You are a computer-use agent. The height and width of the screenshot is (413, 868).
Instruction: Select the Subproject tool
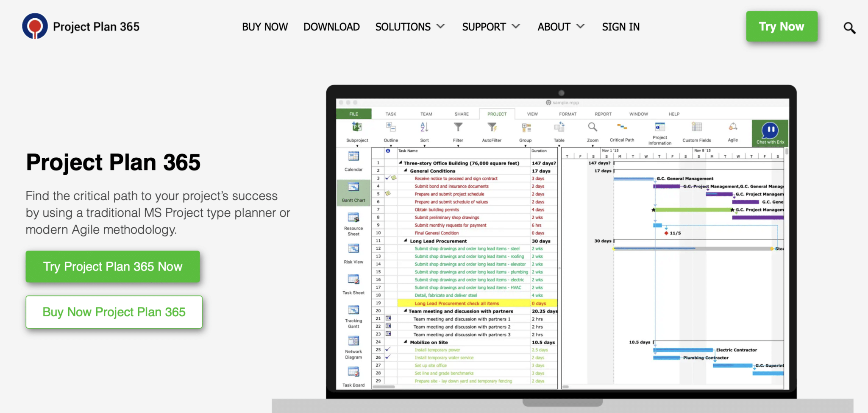tap(357, 131)
